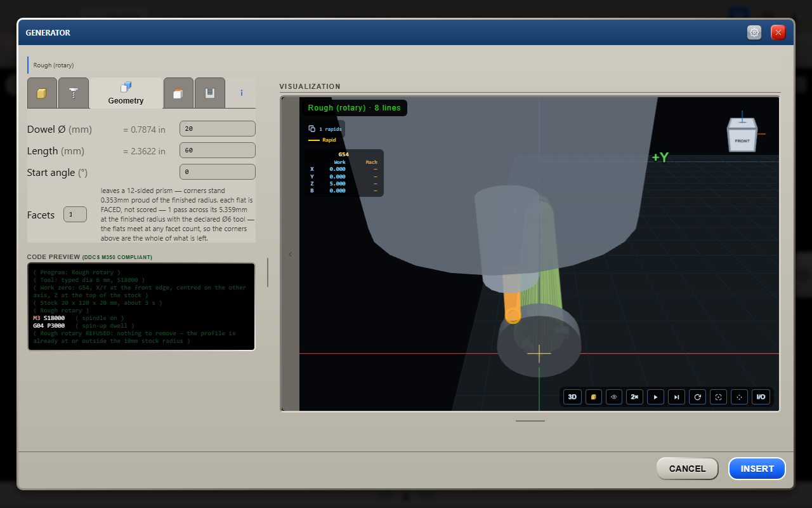Screen dimensions: 812x508
Task: Collapse the visualization side panel chevron
Action: 291,255
